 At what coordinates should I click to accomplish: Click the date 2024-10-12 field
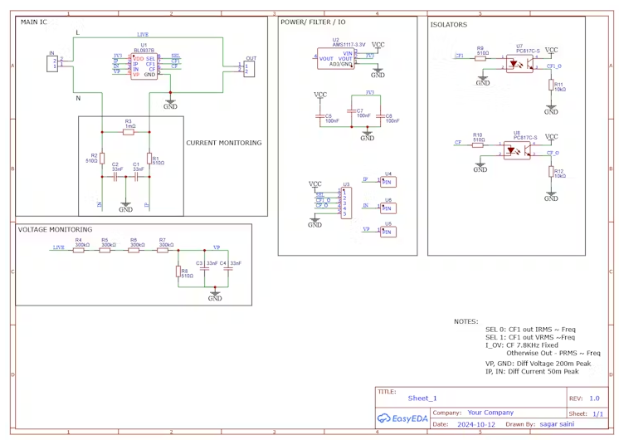(475, 424)
